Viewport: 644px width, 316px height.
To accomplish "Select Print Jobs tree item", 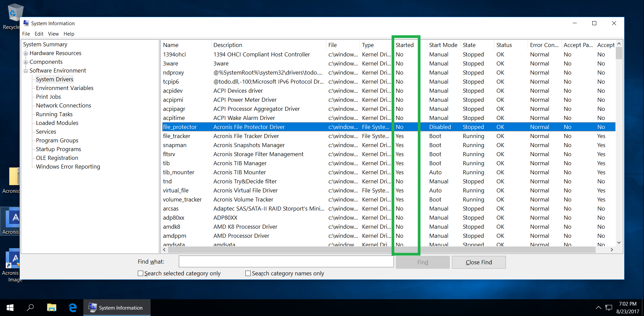I will [48, 97].
